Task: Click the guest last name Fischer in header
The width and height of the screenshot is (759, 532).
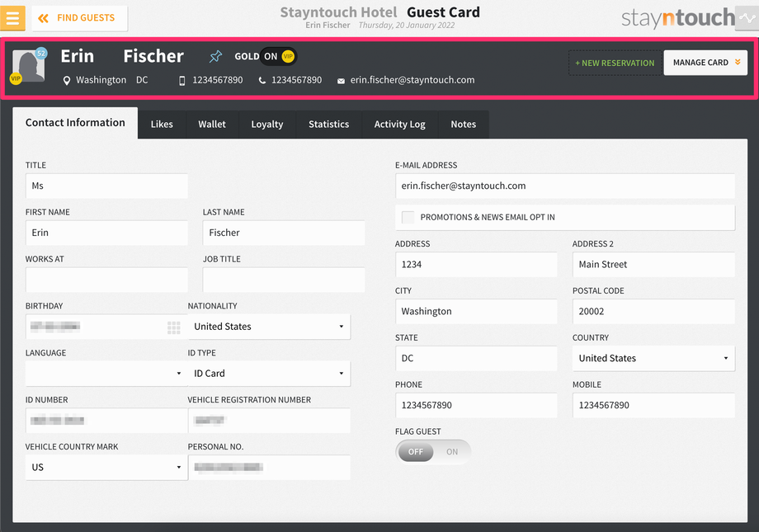Action: [x=153, y=57]
